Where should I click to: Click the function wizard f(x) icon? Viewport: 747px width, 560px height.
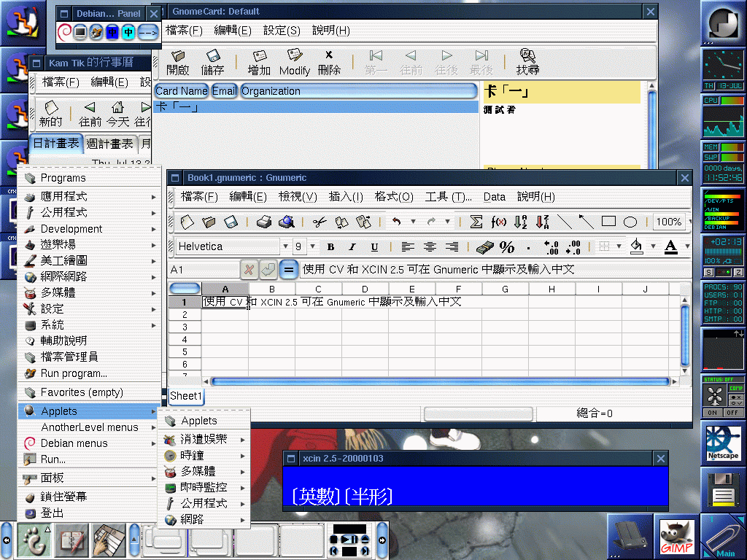[x=499, y=222]
